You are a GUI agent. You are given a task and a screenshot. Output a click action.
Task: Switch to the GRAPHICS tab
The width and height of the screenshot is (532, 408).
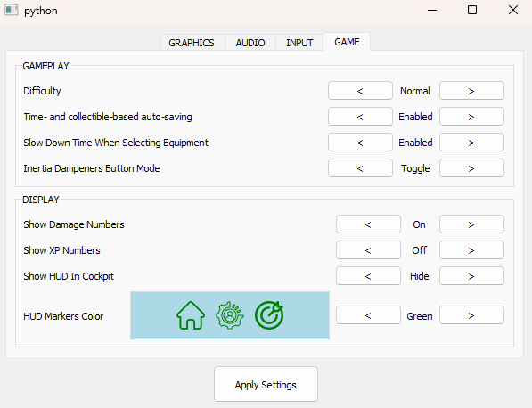coord(192,43)
